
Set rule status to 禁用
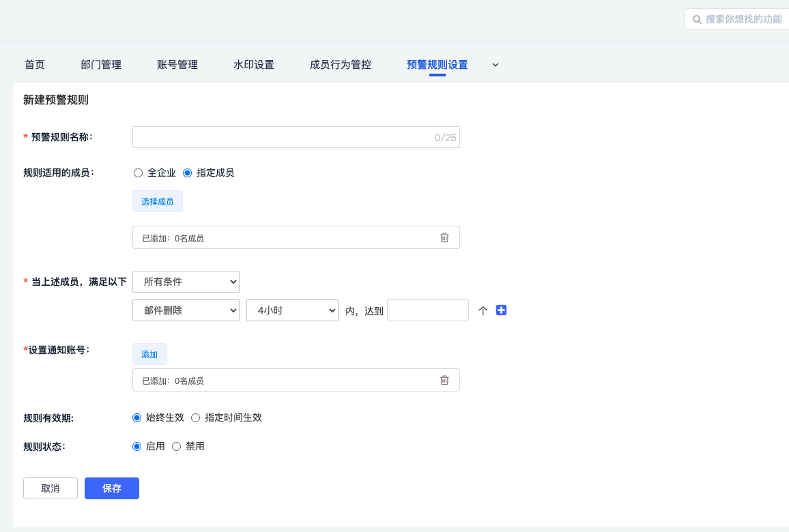177,447
